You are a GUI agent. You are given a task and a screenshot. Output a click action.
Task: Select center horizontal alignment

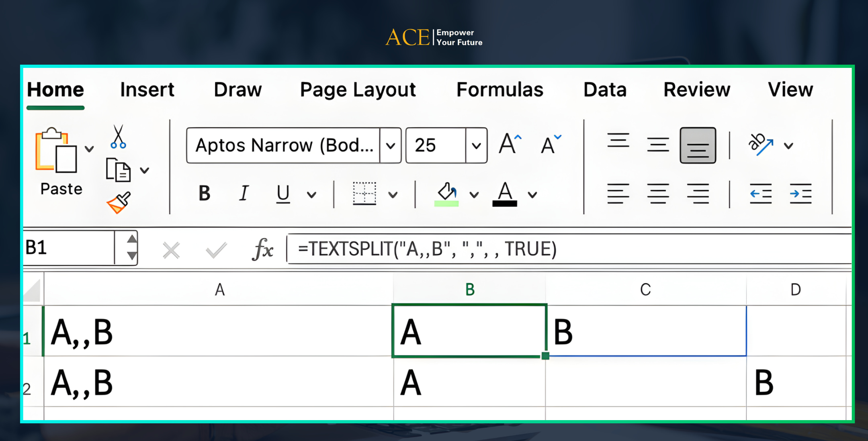[658, 194]
